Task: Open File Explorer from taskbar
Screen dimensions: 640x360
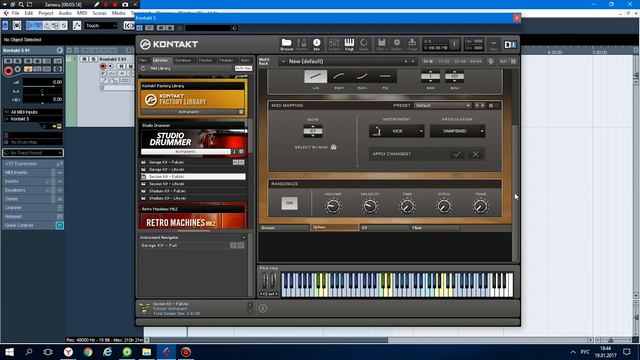Action: [147, 352]
